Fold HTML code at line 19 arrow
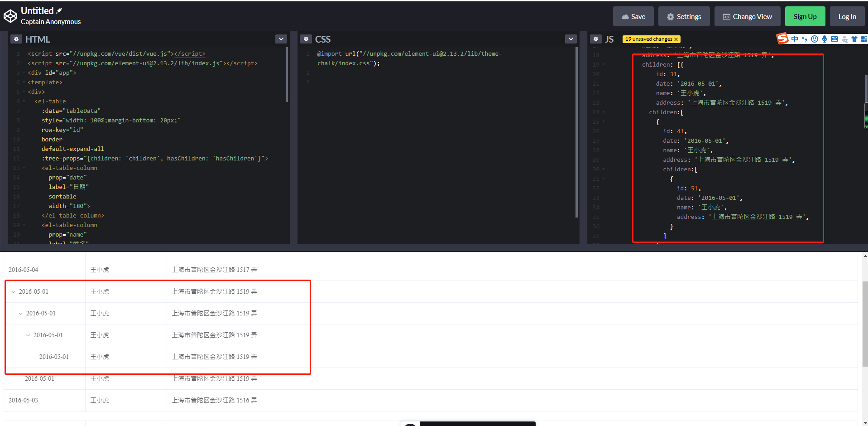This screenshot has width=868, height=426. click(x=24, y=225)
